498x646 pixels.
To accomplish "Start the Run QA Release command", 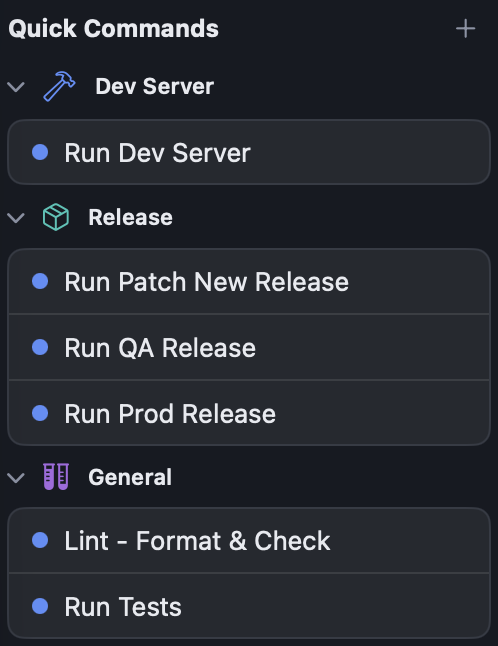I will (x=249, y=347).
